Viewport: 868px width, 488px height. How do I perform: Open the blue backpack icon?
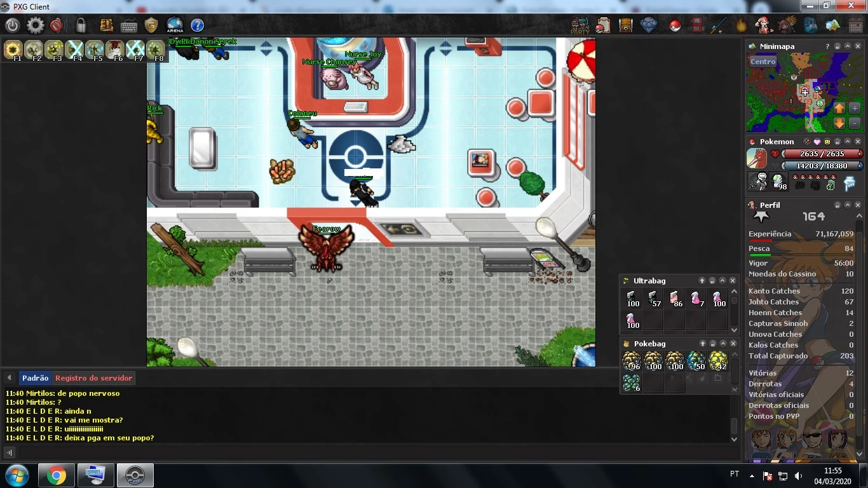point(810,25)
